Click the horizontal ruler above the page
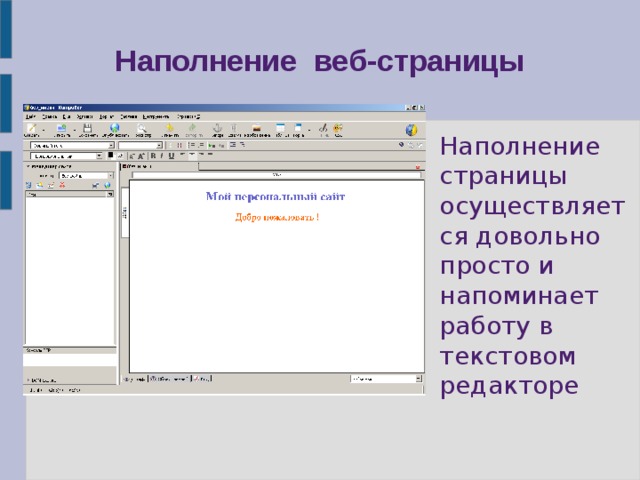 pos(276,175)
